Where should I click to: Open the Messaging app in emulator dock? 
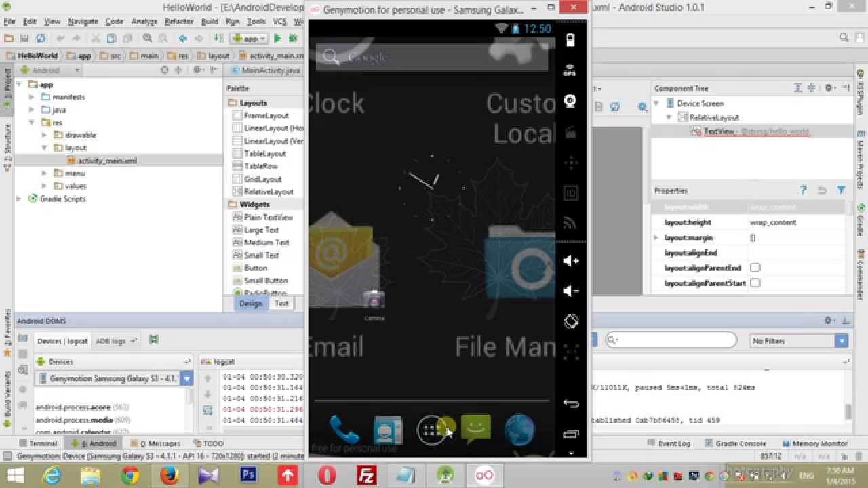[x=476, y=429]
